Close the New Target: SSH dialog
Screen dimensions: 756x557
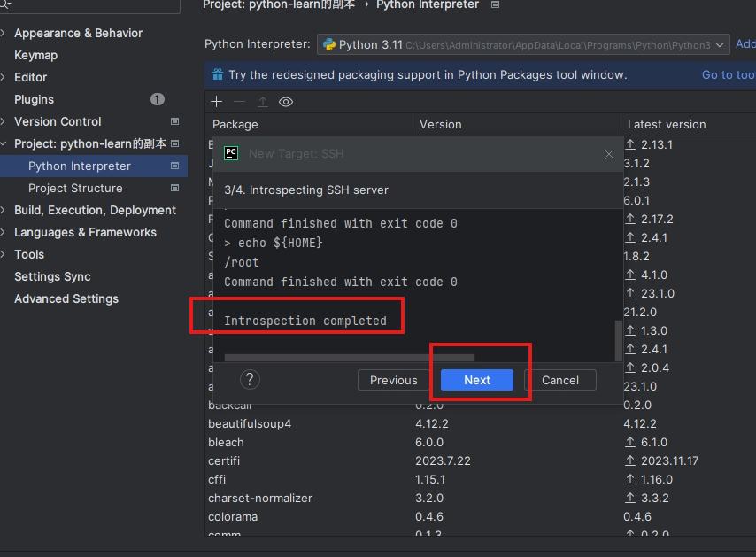[x=609, y=154]
